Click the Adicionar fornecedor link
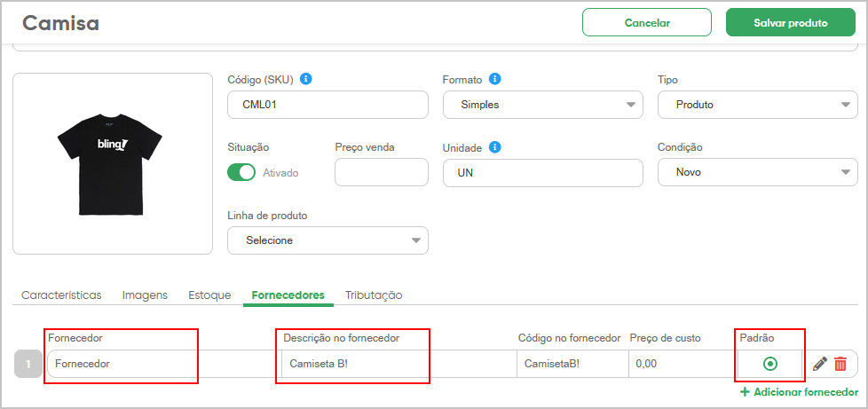 coord(799,392)
